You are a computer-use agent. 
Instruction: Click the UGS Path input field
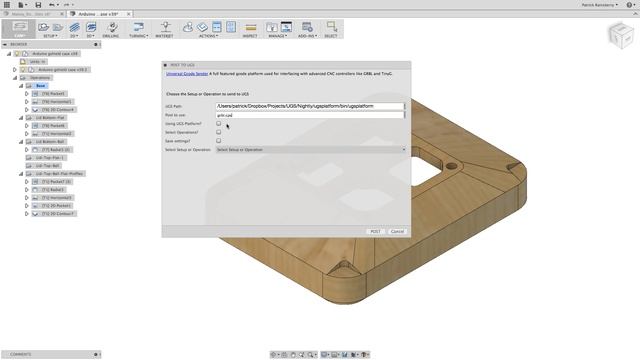pos(310,106)
